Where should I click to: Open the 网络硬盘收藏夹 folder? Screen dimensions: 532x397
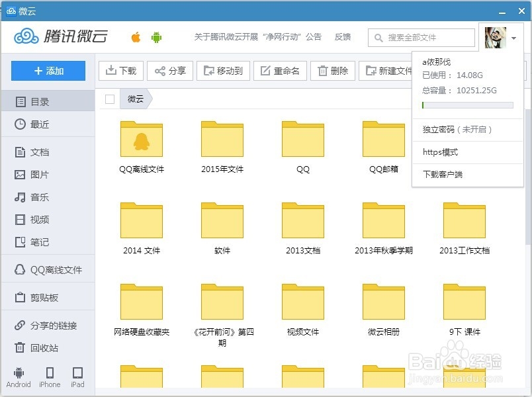[x=142, y=302]
